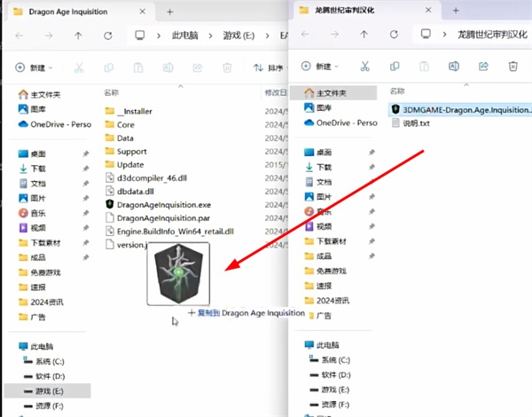Open 排序 sort menu in left window
The height and width of the screenshot is (417, 532).
[269, 68]
